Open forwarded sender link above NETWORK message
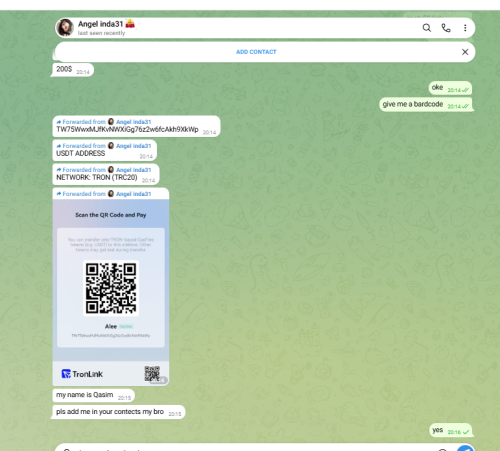The image size is (500, 451). click(134, 170)
